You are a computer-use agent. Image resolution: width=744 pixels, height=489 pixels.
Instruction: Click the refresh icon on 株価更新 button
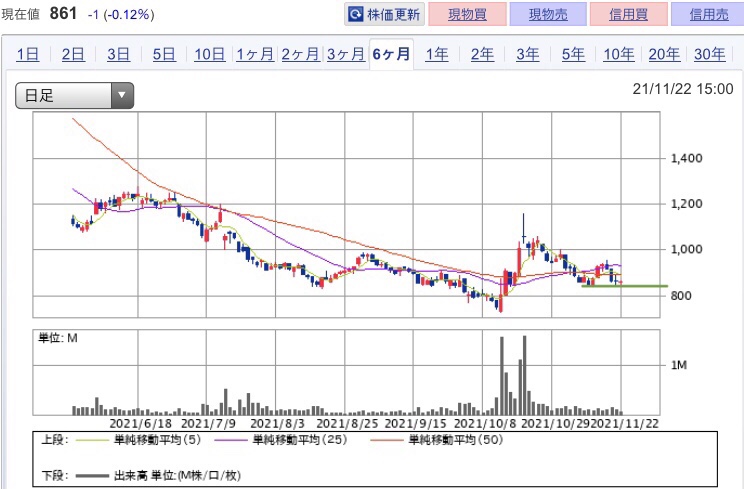point(355,14)
